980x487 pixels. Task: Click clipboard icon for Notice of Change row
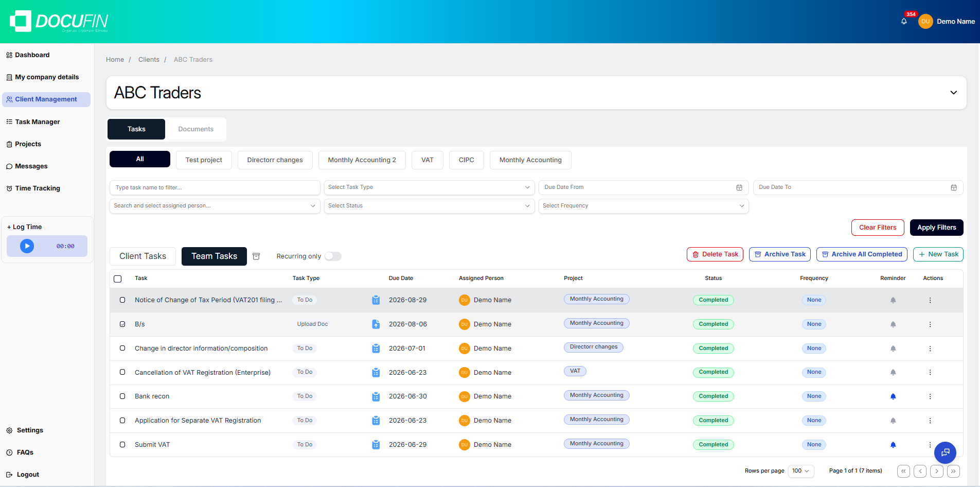[x=376, y=300]
